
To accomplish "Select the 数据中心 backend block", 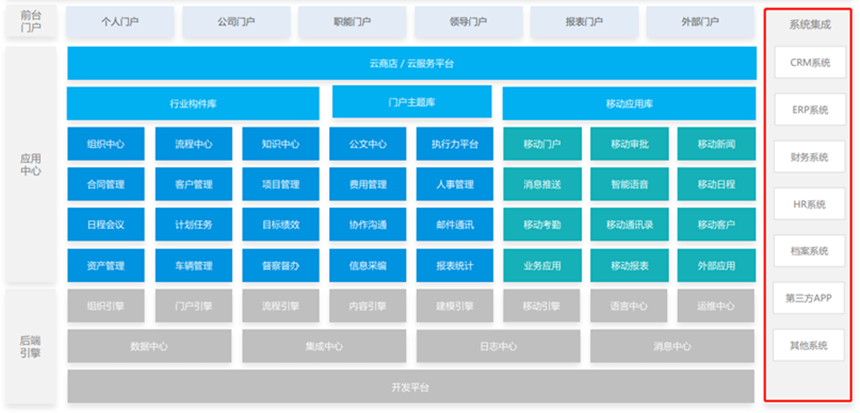I will click(x=149, y=347).
